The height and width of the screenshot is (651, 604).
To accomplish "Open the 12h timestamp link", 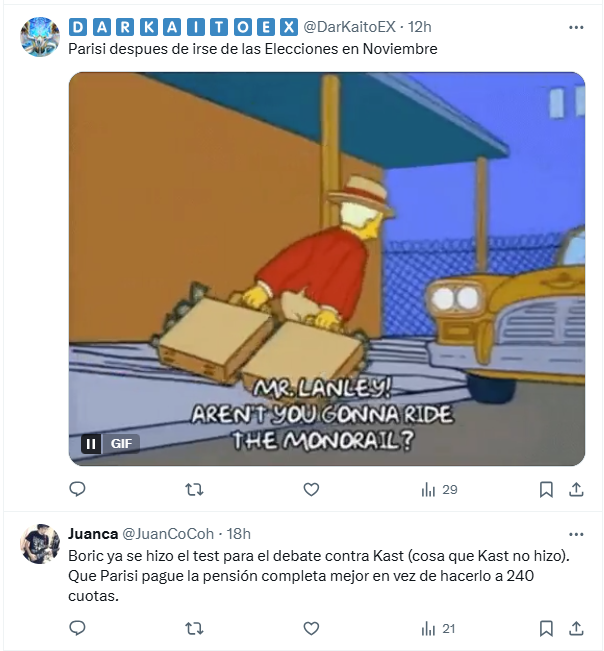I will [x=420, y=27].
